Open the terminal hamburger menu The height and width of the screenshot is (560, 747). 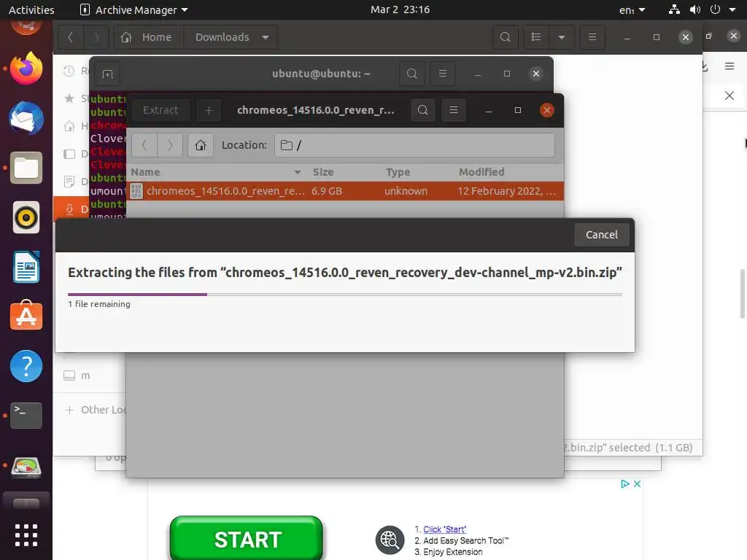443,74
